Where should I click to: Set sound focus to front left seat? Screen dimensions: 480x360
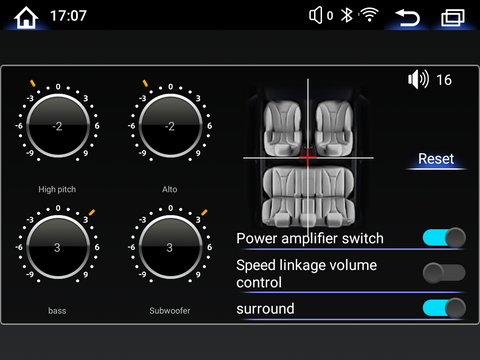tap(283, 128)
